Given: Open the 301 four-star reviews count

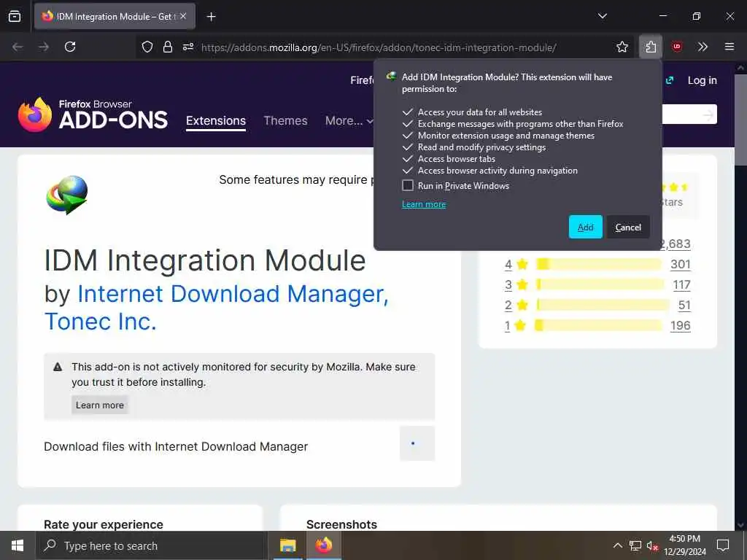Looking at the screenshot, I should pos(681,264).
